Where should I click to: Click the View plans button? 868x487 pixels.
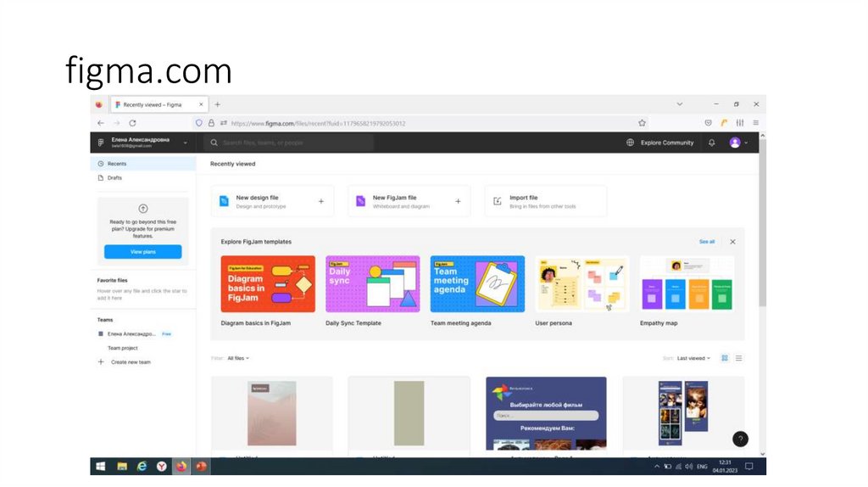[142, 251]
